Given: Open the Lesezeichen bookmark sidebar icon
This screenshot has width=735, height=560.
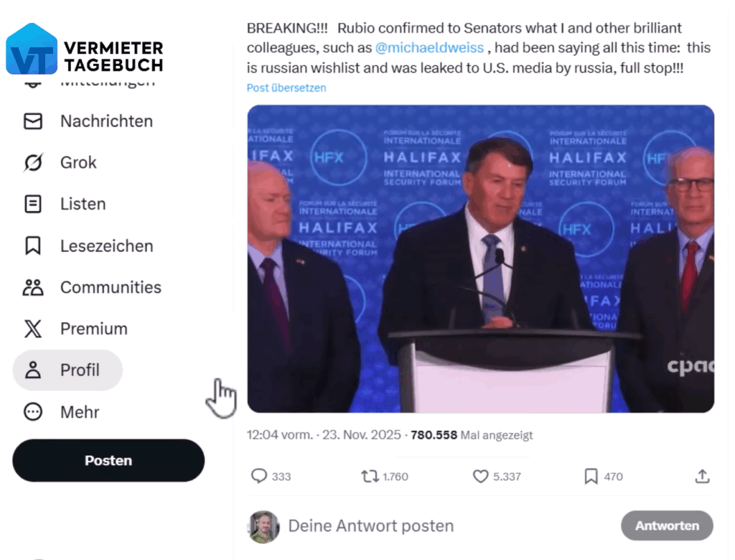Looking at the screenshot, I should [33, 246].
